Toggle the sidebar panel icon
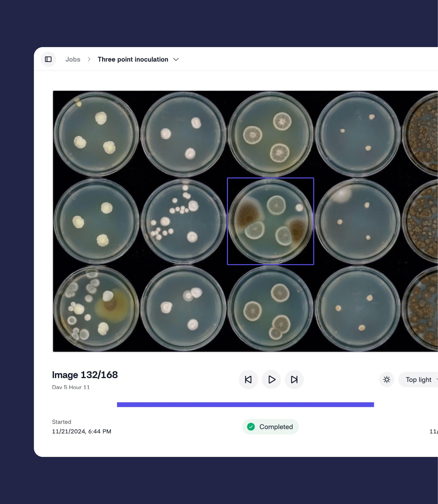 pyautogui.click(x=48, y=59)
